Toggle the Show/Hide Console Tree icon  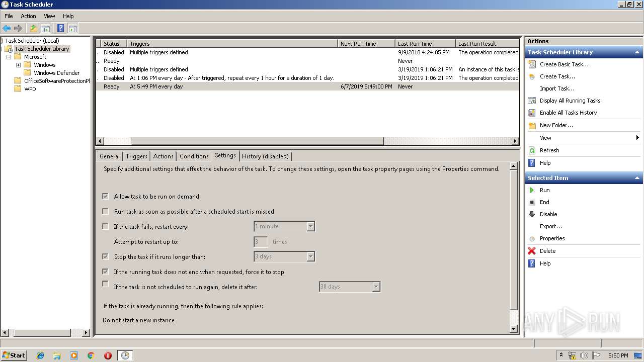tap(45, 28)
